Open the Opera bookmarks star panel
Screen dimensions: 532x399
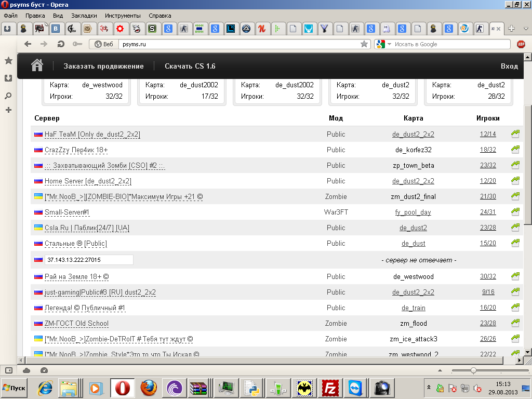coord(8,61)
